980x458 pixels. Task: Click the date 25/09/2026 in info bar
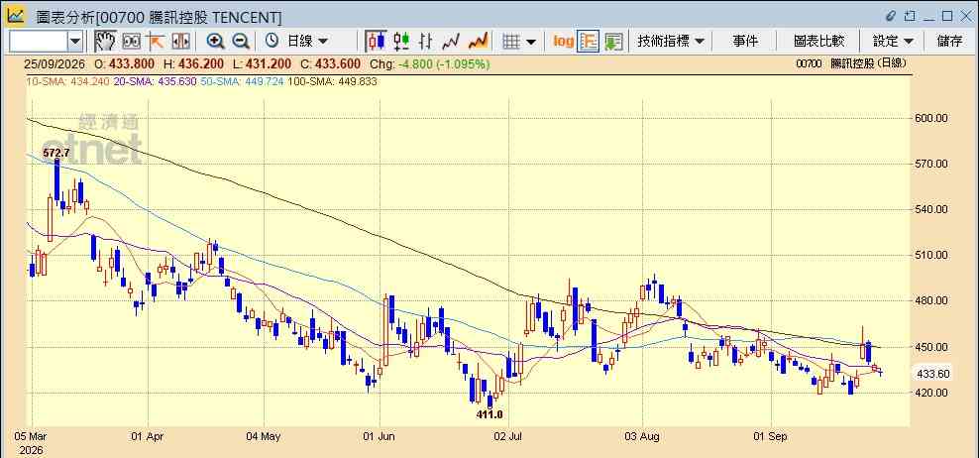pyautogui.click(x=55, y=64)
